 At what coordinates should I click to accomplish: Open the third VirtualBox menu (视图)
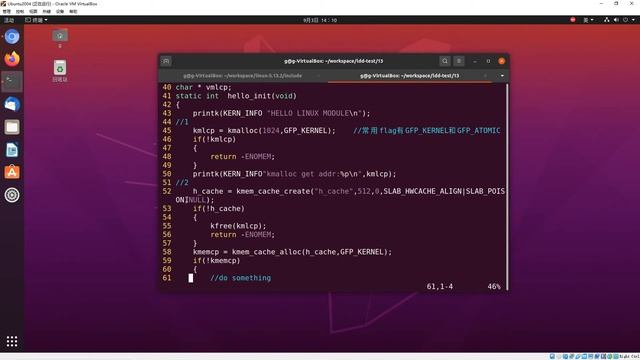click(33, 11)
